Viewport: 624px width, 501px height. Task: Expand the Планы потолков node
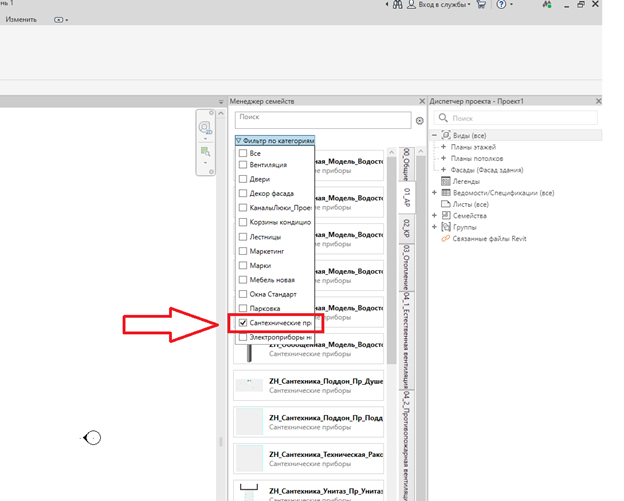(443, 158)
